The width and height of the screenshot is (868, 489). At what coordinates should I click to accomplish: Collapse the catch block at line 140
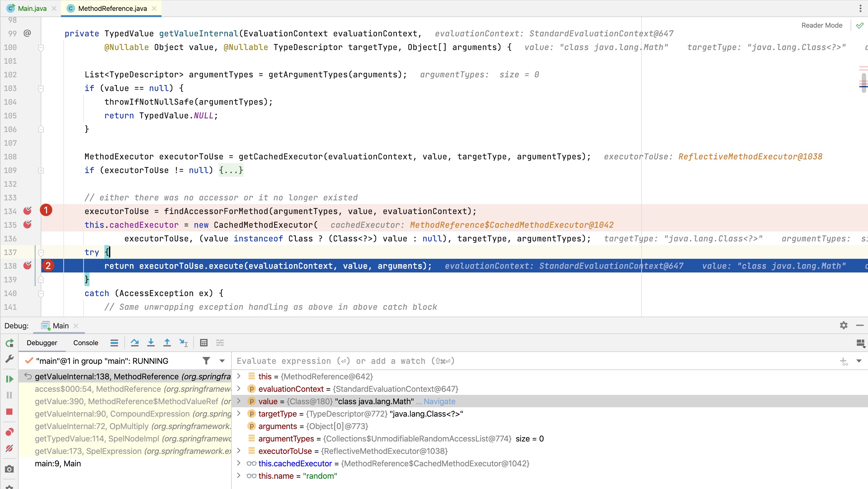[41, 294]
